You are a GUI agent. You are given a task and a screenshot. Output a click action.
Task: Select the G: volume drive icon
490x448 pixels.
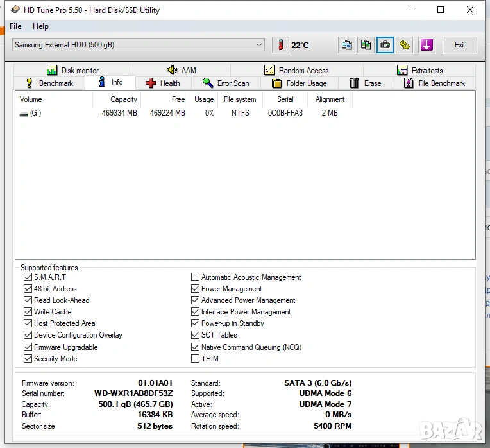[x=24, y=114]
